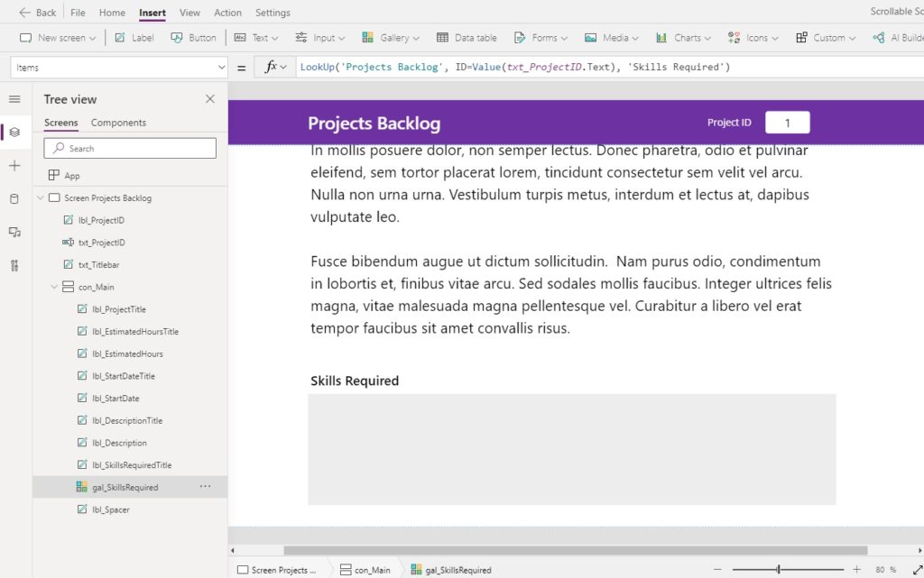Screen dimensions: 924x578
Task: Insert a Label from the toolbar
Action: [x=134, y=38]
